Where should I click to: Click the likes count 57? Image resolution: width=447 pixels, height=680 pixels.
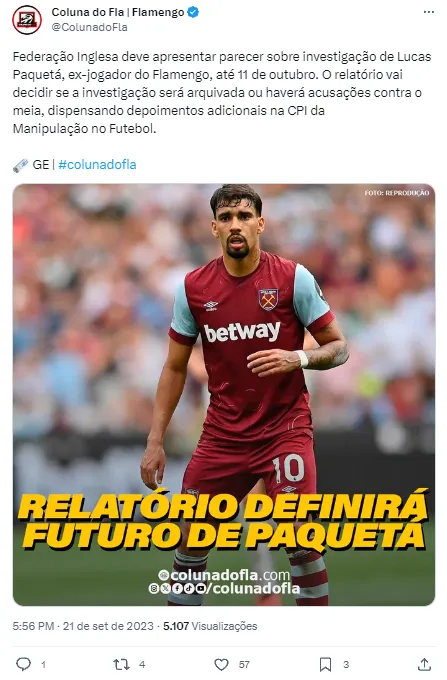click(244, 664)
